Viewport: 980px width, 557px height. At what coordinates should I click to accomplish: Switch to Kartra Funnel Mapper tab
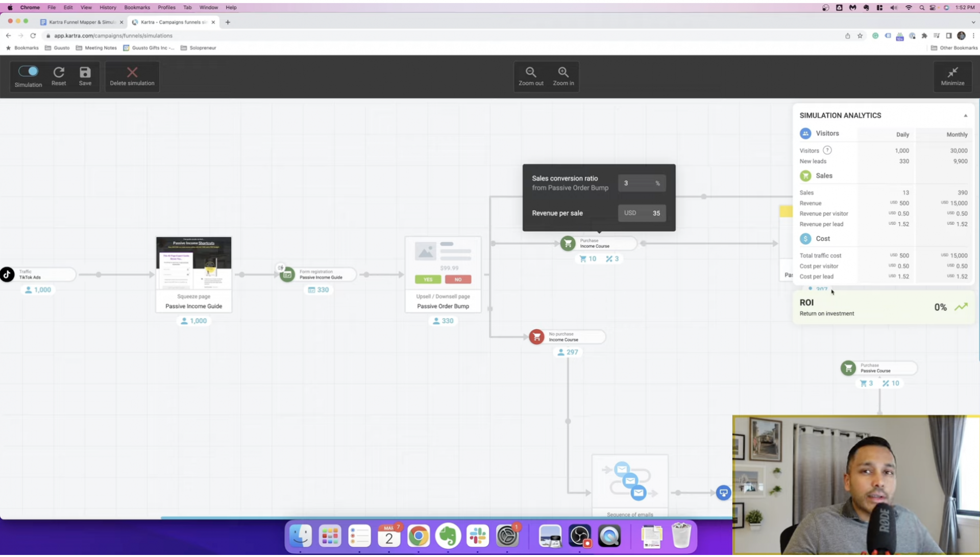coord(82,22)
